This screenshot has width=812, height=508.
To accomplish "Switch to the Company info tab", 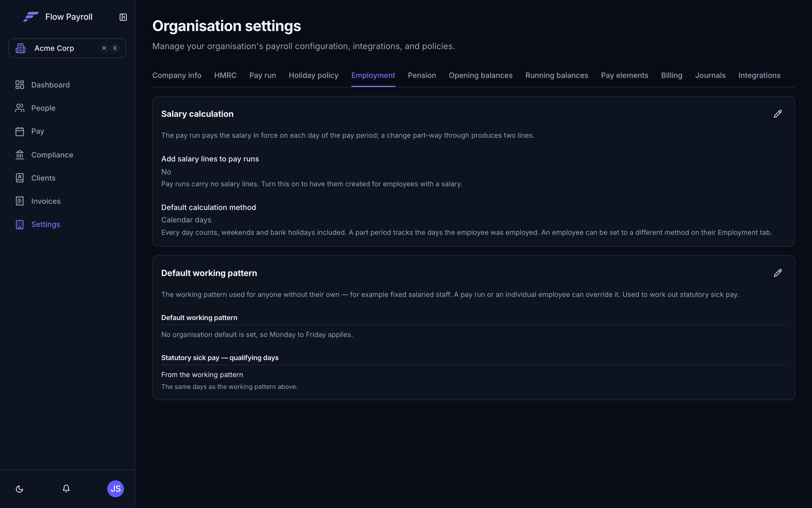I will [x=177, y=75].
